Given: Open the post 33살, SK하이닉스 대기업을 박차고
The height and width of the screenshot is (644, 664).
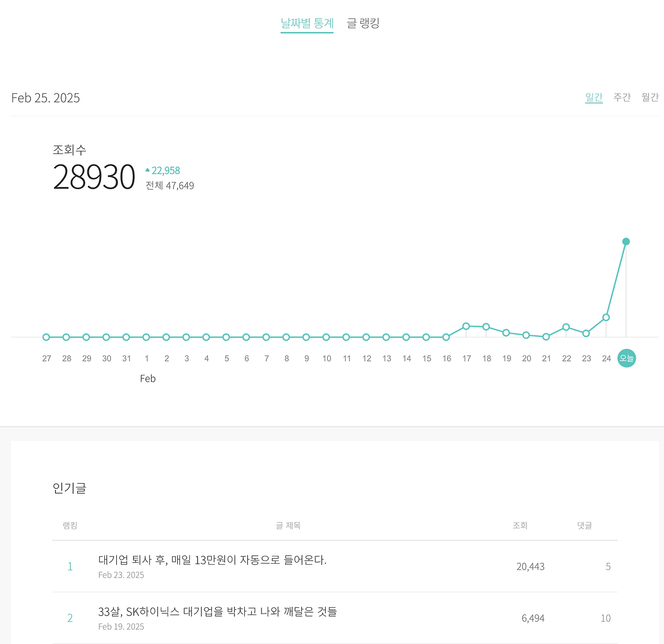Looking at the screenshot, I should click(x=217, y=612).
